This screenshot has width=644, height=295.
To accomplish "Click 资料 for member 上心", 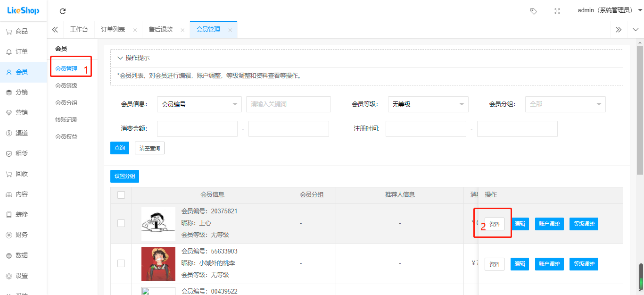I will [x=495, y=224].
